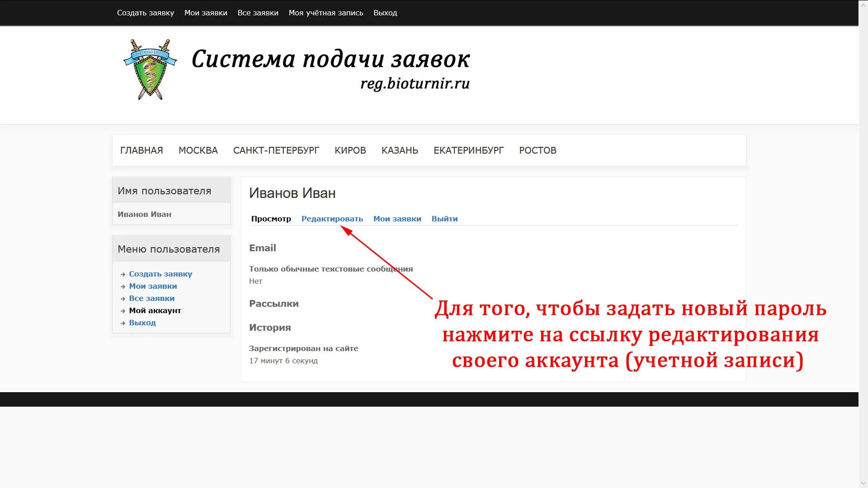The width and height of the screenshot is (868, 488).
Task: Open Мои заявки in top navigation
Action: [206, 13]
